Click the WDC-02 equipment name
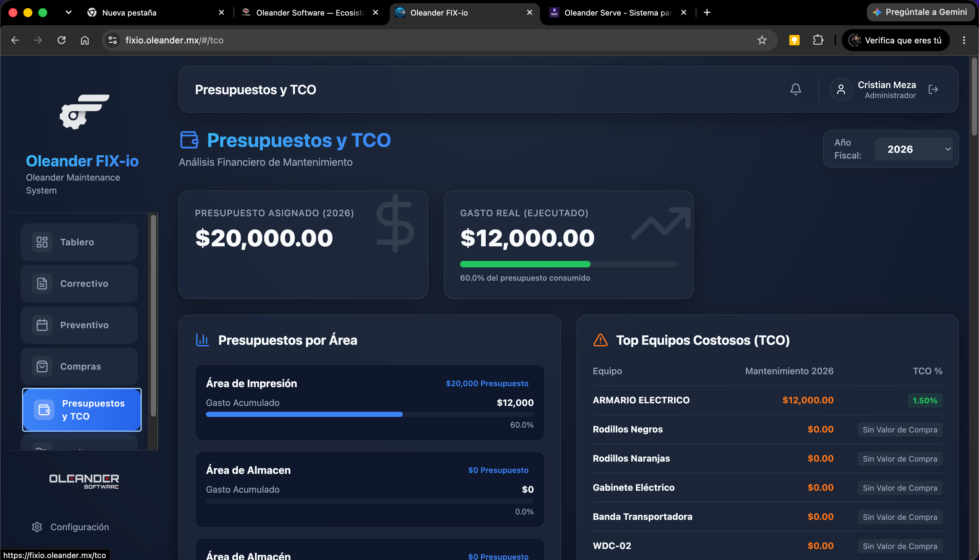 point(612,546)
